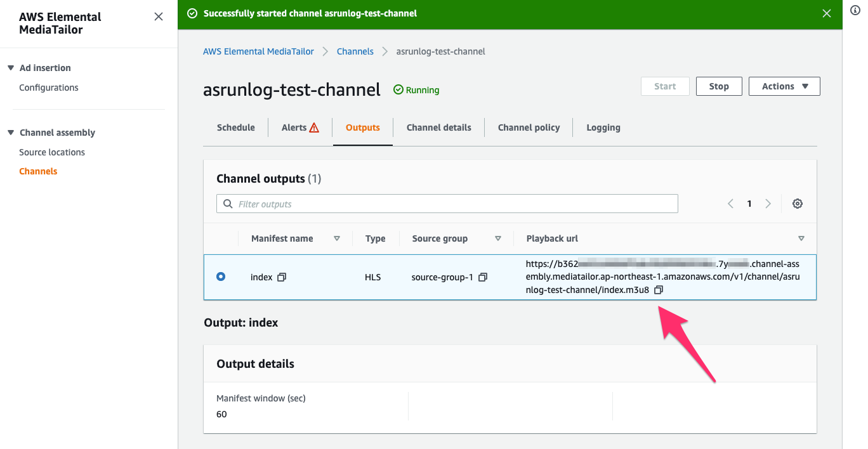Click the Manifest window (sec) label
Image resolution: width=868 pixels, height=449 pixels.
pos(261,399)
